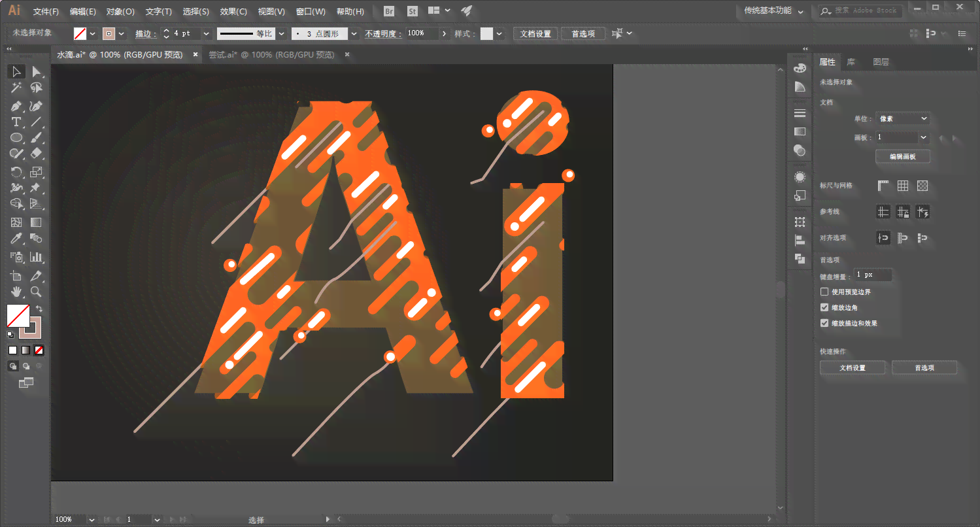980x527 pixels.
Task: Open the Pathfinder panel icon in dock
Action: pos(800,259)
